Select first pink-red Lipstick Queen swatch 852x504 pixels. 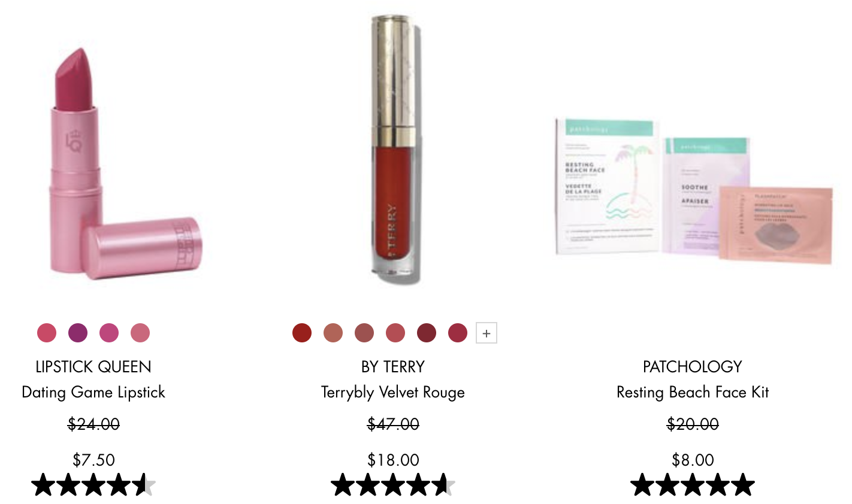pyautogui.click(x=47, y=332)
